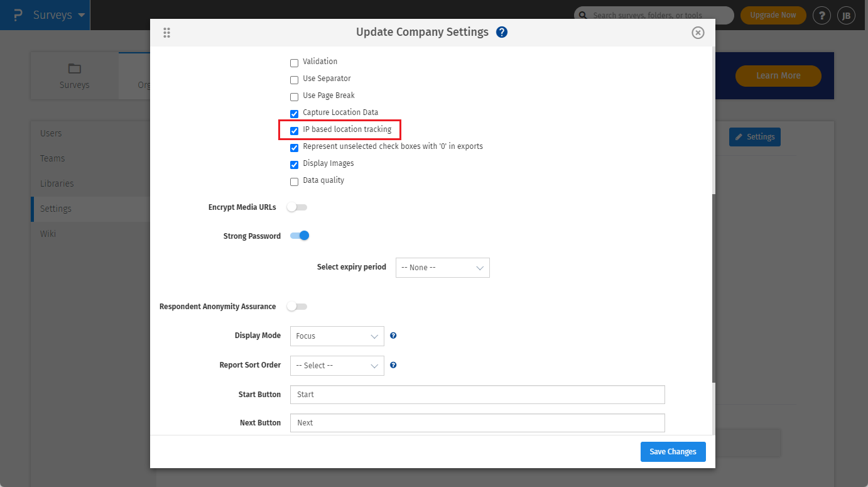Grab the dialog drag handle icon

pos(166,33)
